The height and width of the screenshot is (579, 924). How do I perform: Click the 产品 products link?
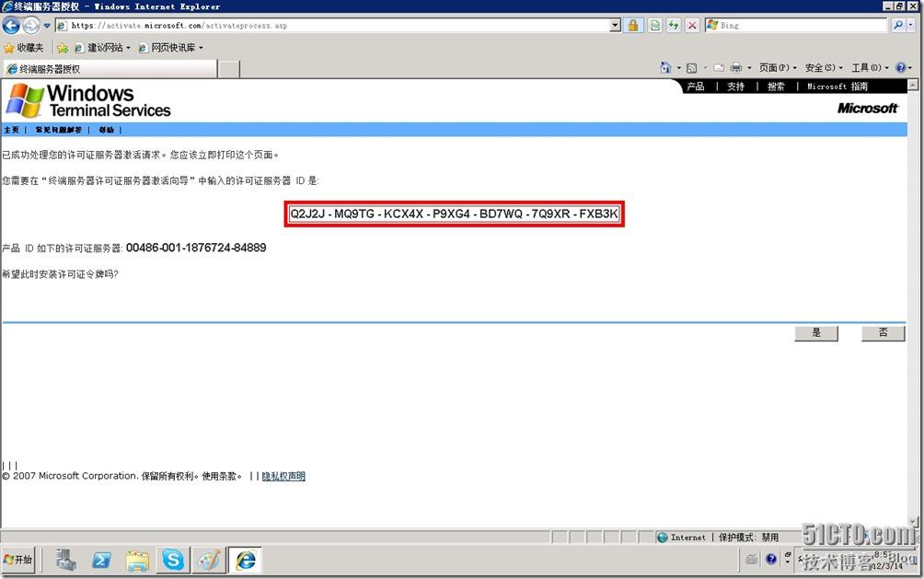pos(696,87)
